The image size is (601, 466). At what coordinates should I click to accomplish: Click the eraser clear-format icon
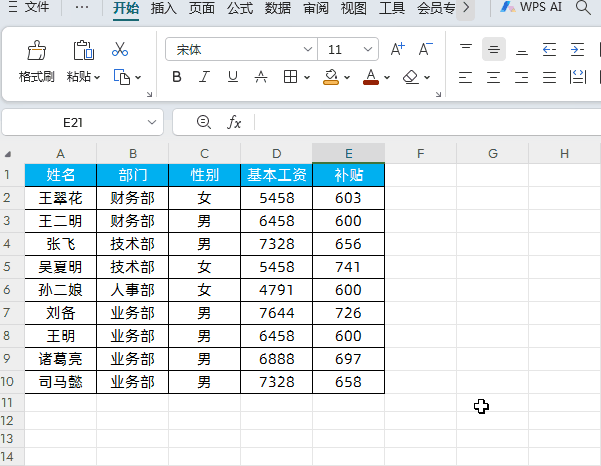tap(410, 77)
